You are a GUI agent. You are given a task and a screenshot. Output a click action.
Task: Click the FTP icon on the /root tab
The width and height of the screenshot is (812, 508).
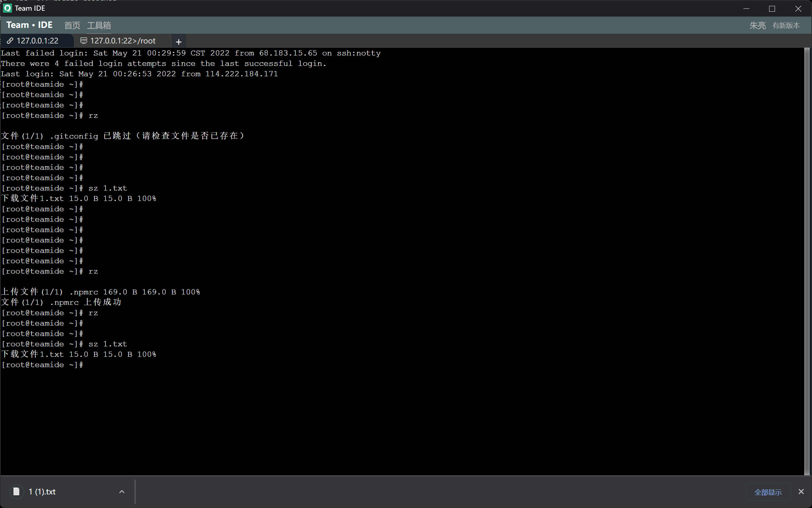click(83, 40)
